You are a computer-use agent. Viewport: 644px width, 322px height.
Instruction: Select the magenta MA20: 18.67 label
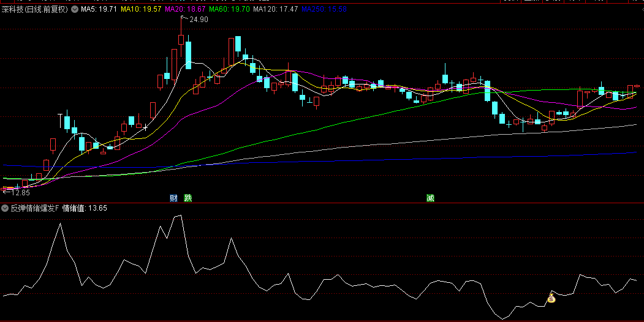[185, 9]
